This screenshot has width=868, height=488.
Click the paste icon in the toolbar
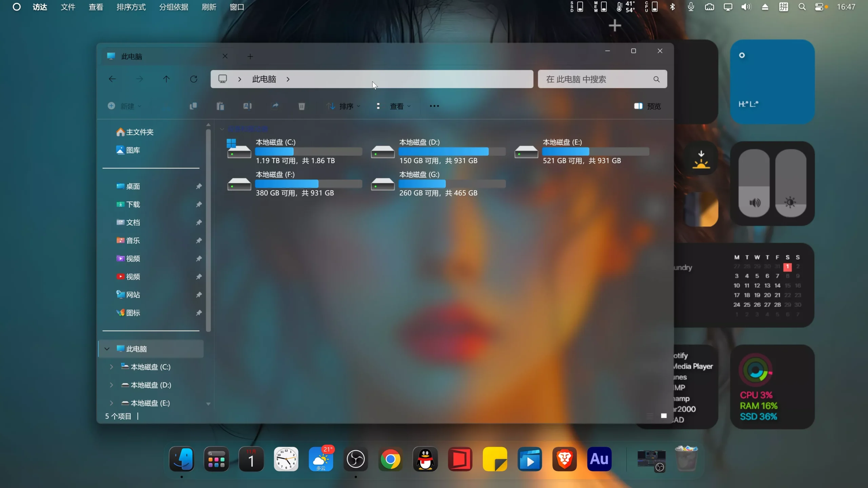(220, 106)
